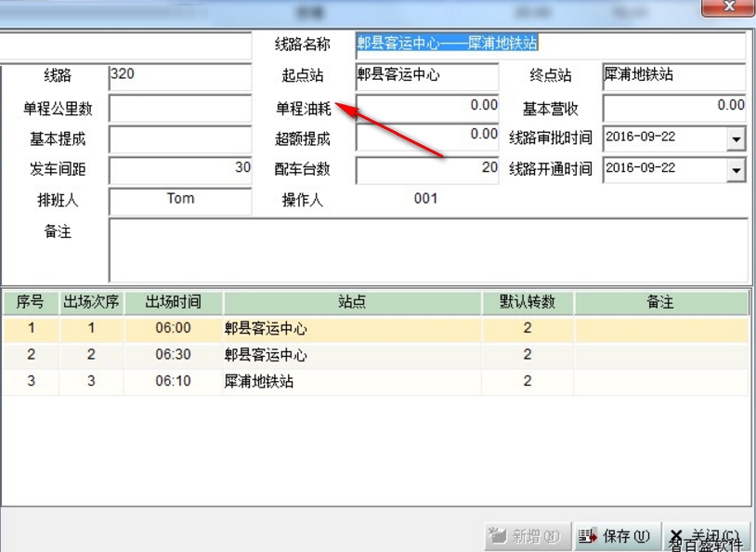Click the 关闭 close button at bottom
The width and height of the screenshot is (756, 552).
click(x=709, y=536)
